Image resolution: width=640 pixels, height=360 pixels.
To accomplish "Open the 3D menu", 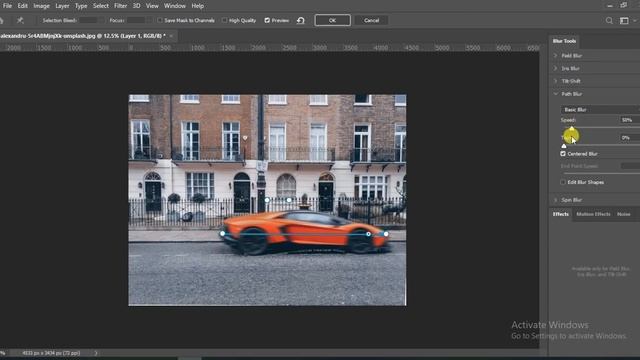I will [136, 6].
